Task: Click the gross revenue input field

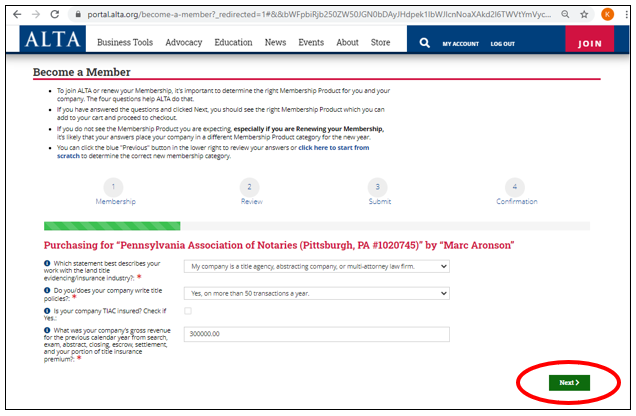Action: point(316,334)
